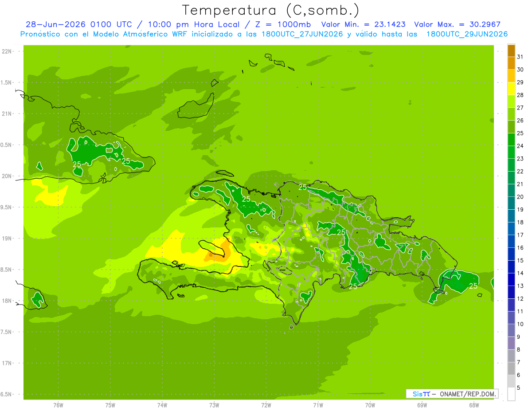
Task: Click the "Valor Max. = 30.2967" readout
Action: tap(458, 24)
